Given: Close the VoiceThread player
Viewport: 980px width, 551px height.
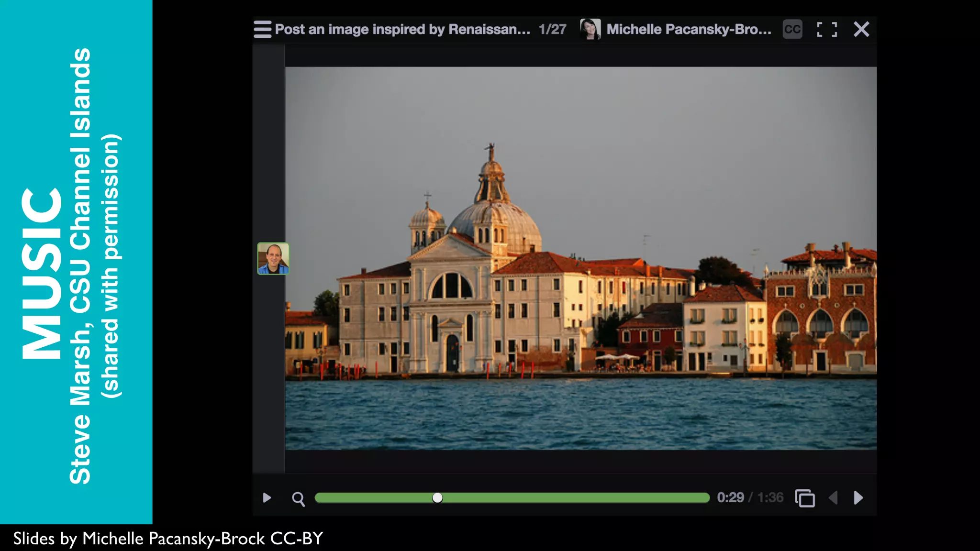Looking at the screenshot, I should click(861, 29).
